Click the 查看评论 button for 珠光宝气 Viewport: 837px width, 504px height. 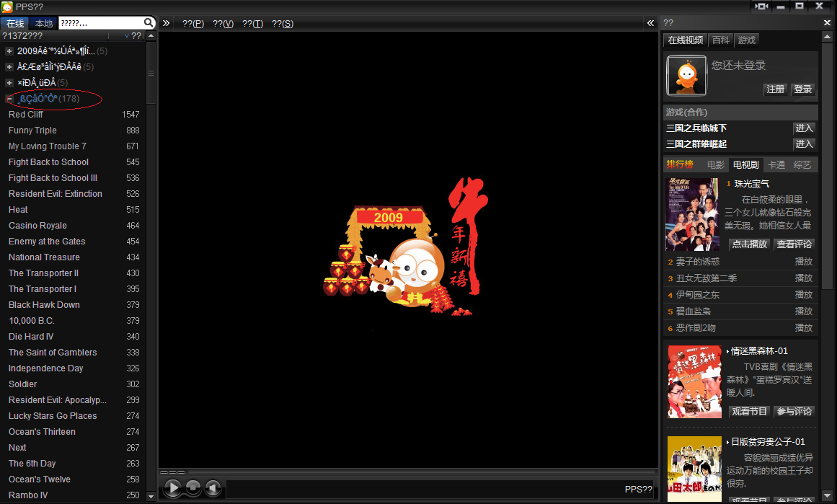(x=794, y=244)
